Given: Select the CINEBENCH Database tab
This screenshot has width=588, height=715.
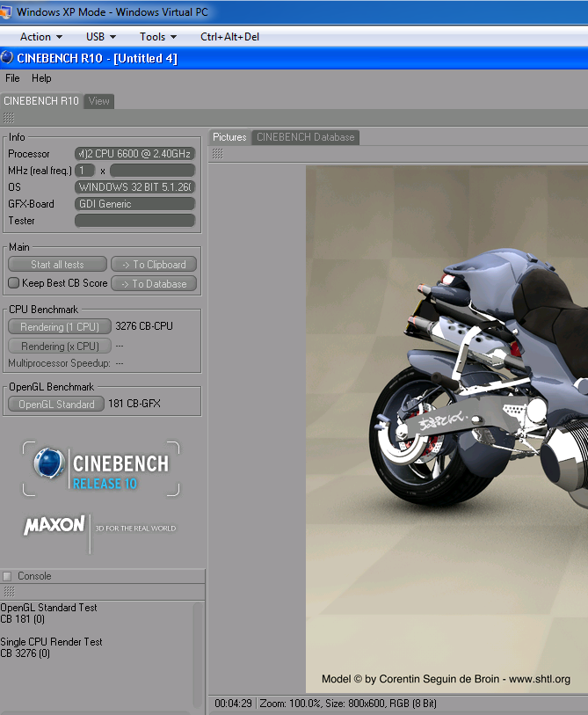Looking at the screenshot, I should tap(305, 137).
